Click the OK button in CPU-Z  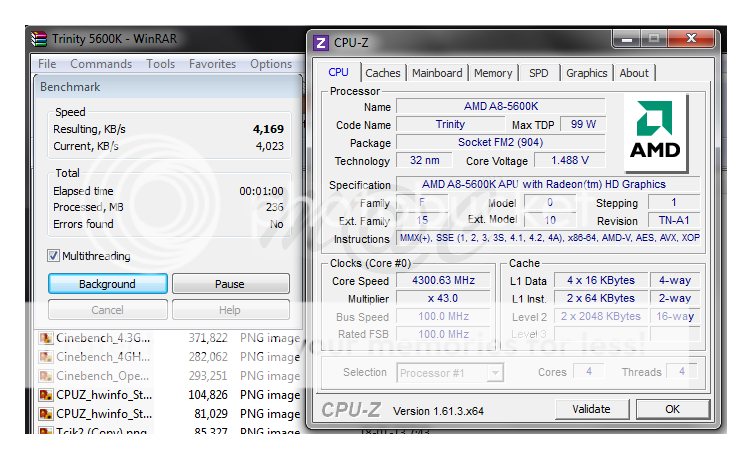point(672,409)
